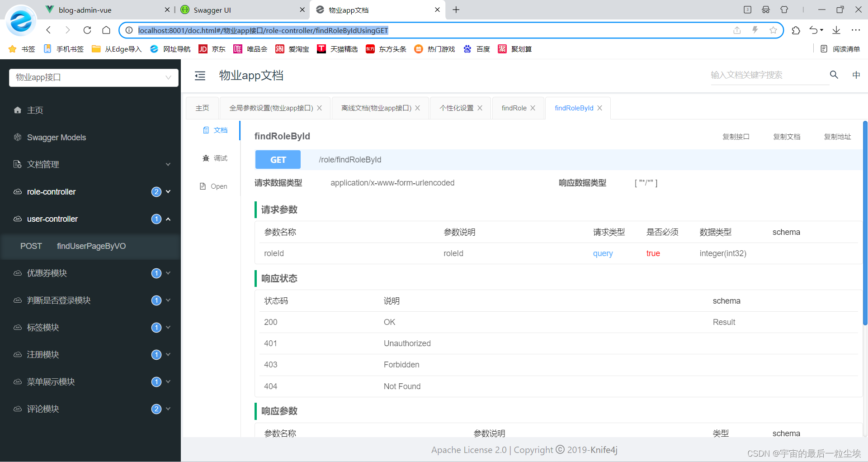Select the Open side tab
The image size is (868, 462).
click(214, 186)
